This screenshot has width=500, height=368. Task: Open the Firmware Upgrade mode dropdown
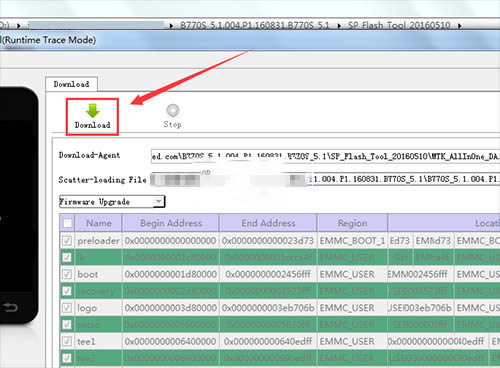point(112,202)
